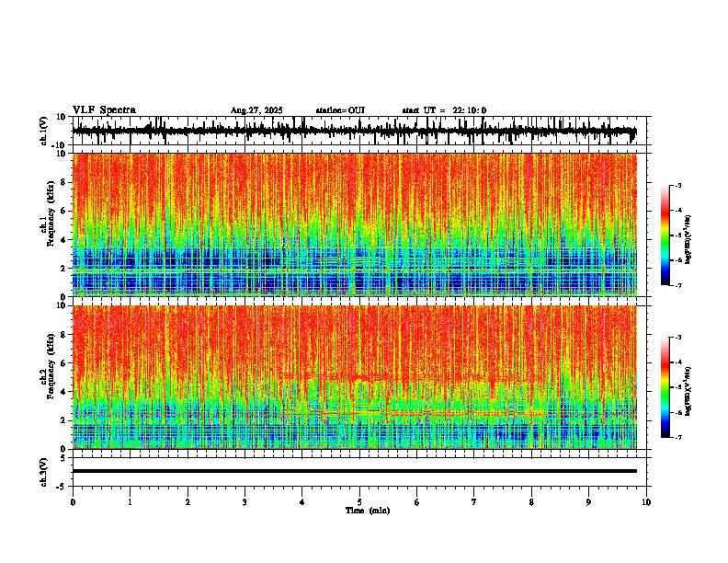Click the "-7" label on ch.2 colorbar
The image size is (728, 563).
pos(678,438)
